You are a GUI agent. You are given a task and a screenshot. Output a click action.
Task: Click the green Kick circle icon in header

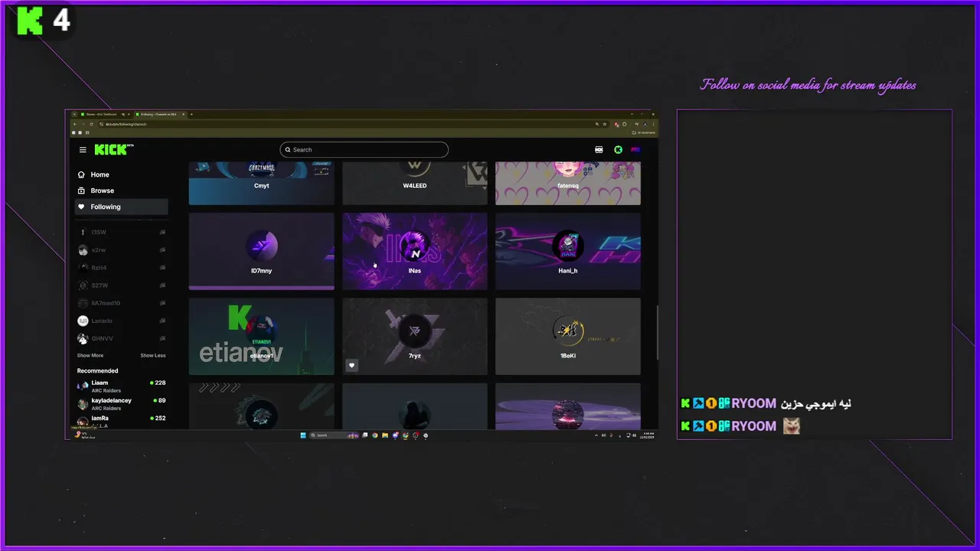pyautogui.click(x=619, y=150)
